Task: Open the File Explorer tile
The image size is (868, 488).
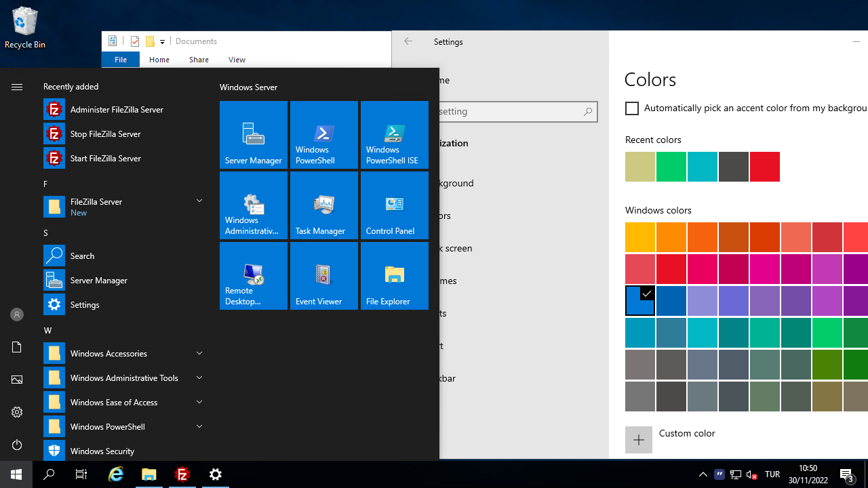Action: click(x=395, y=276)
